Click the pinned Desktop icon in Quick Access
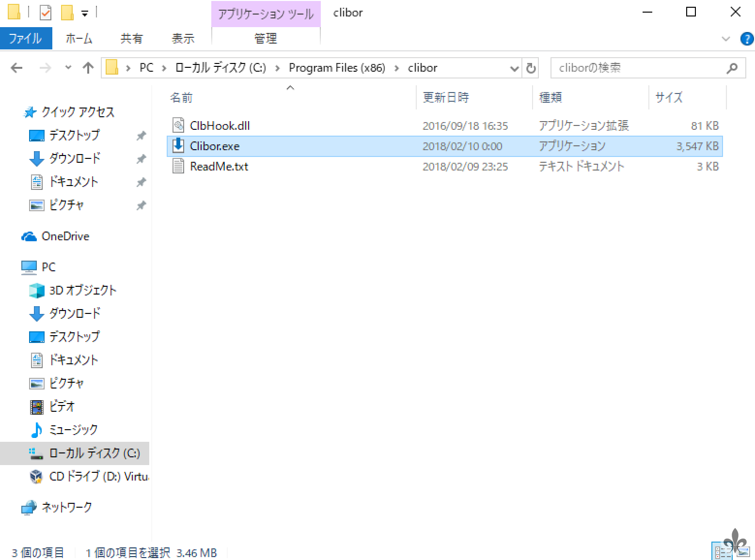 point(37,136)
